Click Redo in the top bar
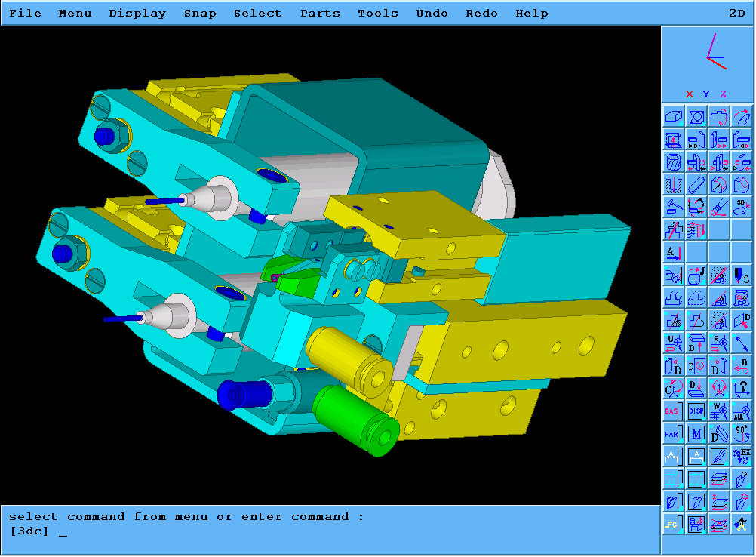 pyautogui.click(x=481, y=13)
